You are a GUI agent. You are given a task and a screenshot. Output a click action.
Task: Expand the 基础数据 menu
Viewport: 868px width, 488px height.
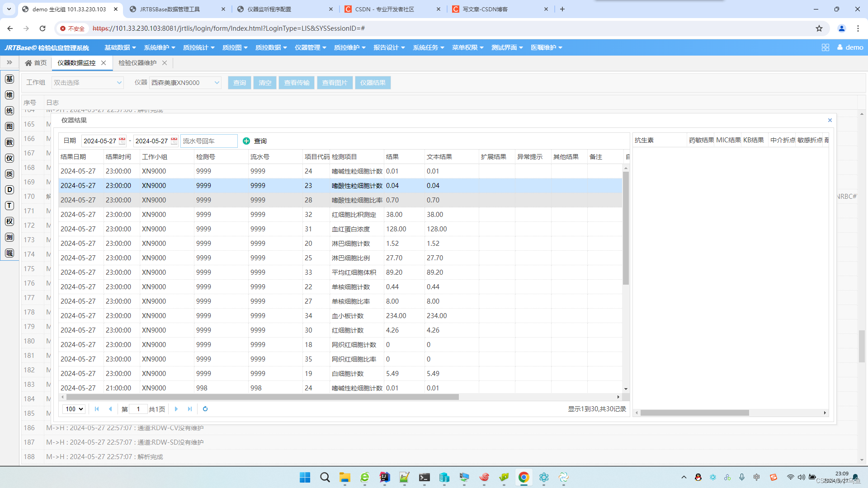click(120, 47)
